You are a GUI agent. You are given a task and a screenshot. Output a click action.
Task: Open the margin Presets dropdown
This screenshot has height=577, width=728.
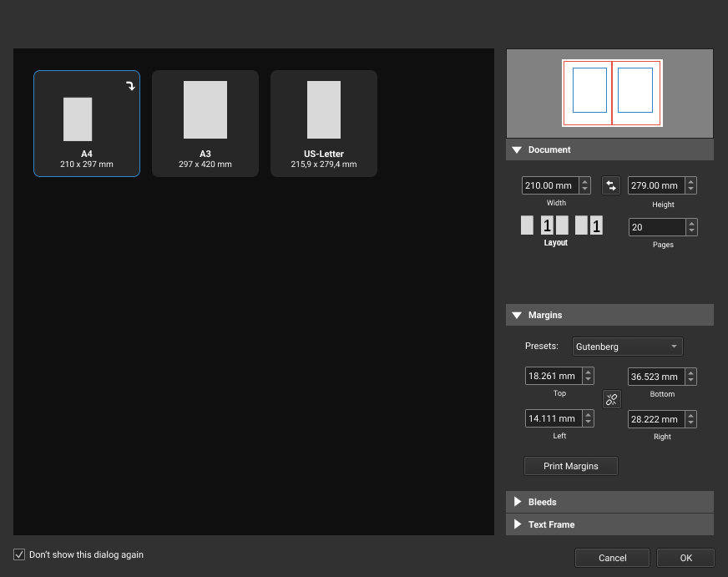(x=628, y=347)
